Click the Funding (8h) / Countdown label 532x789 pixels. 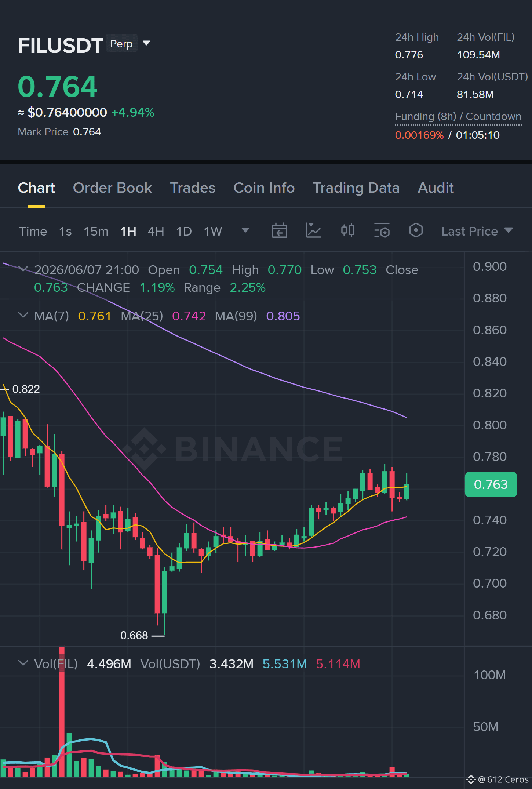pyautogui.click(x=458, y=116)
